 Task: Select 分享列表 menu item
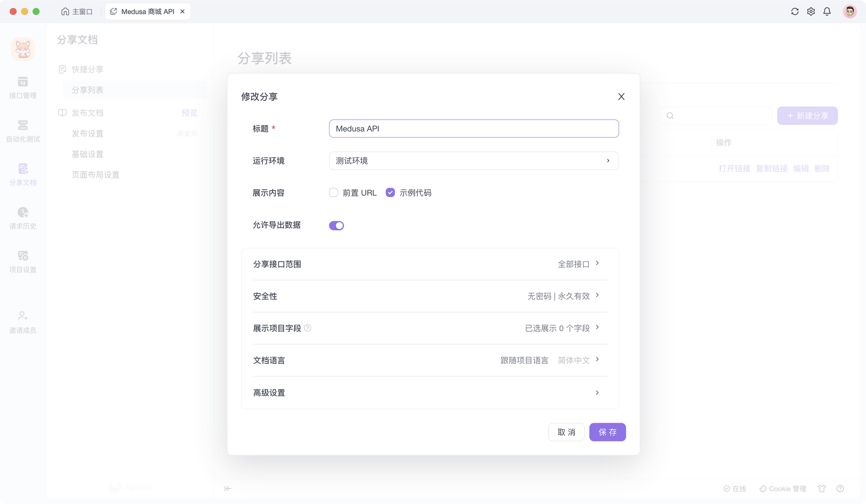134,90
